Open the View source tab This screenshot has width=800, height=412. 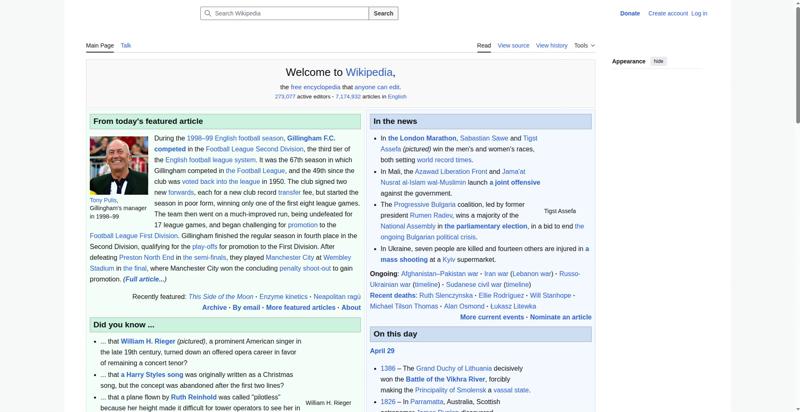(x=513, y=45)
